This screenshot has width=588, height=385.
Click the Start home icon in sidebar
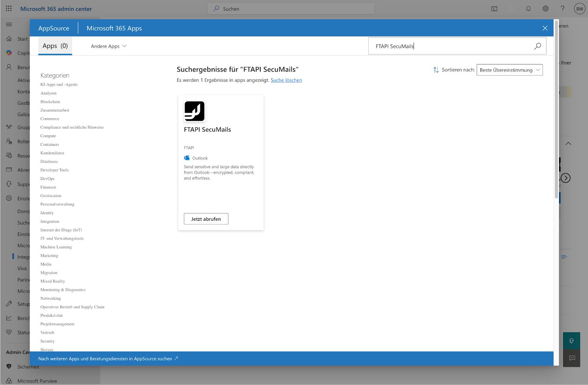(x=9, y=39)
